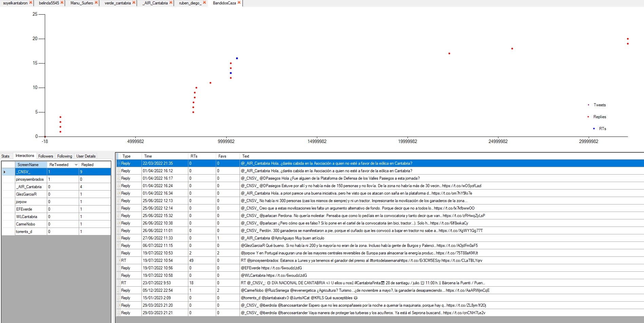Click the red reply point near 18
Screen dimensions: 644x323
(x=512, y=49)
